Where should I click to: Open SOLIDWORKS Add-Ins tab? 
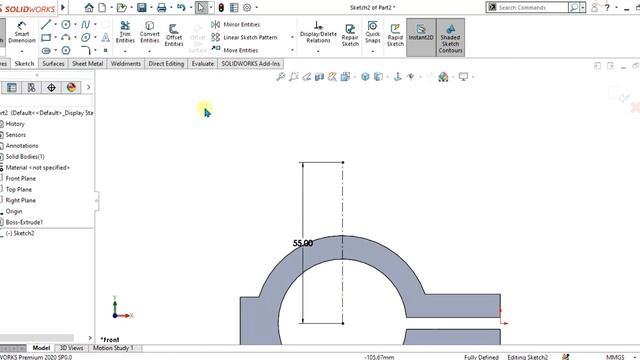(x=251, y=64)
